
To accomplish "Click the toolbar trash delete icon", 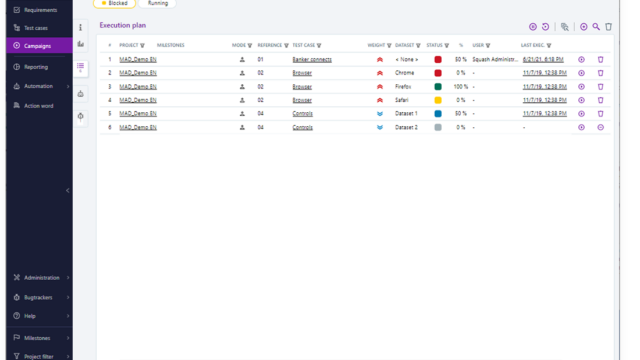I will [x=608, y=27].
